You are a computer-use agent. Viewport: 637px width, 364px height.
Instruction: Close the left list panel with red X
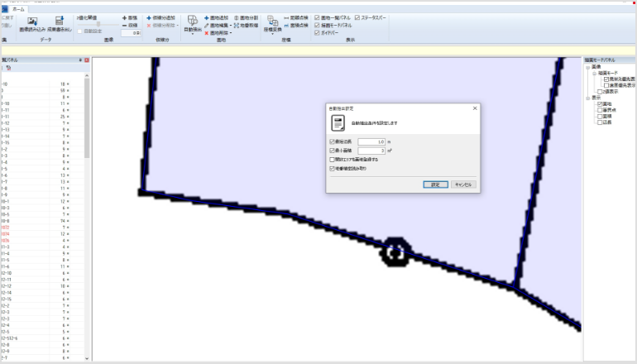(x=87, y=60)
